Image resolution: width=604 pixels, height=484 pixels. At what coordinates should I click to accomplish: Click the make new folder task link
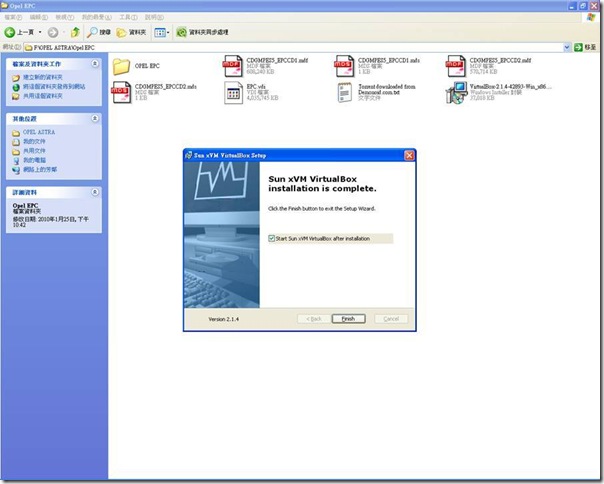[42, 77]
